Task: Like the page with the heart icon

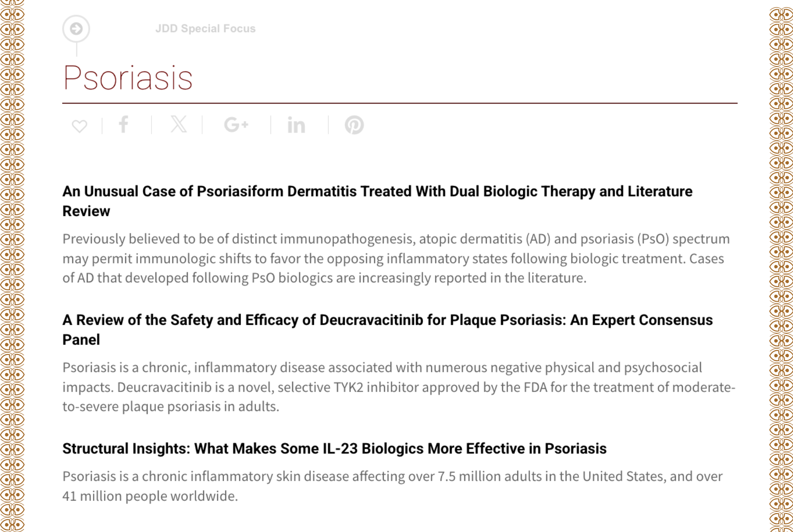Action: [79, 126]
